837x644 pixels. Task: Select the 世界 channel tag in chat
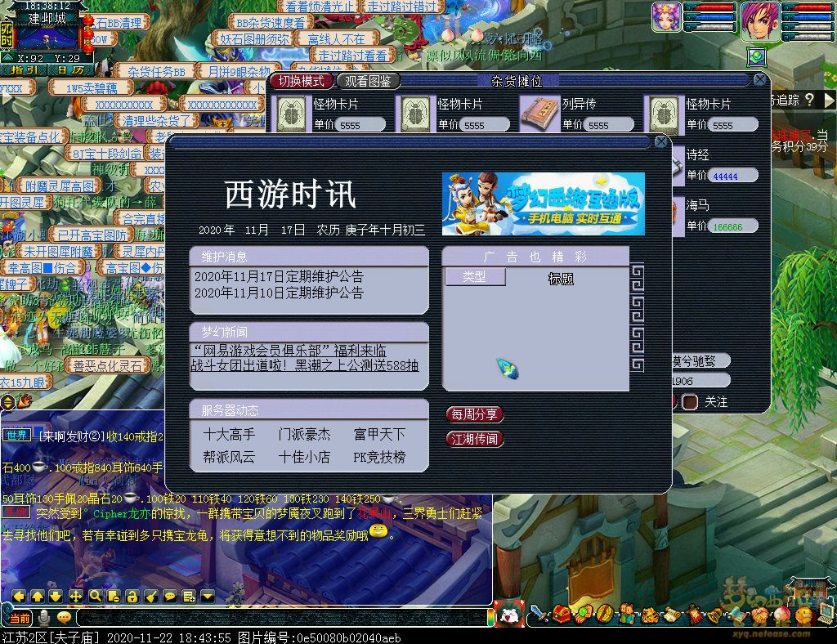tap(17, 436)
